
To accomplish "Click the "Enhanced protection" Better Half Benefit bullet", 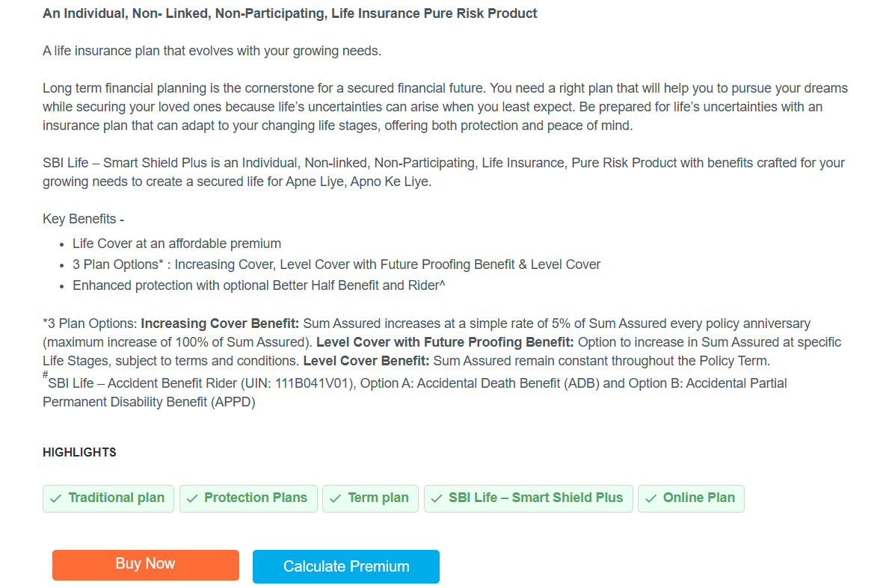I will [x=259, y=285].
